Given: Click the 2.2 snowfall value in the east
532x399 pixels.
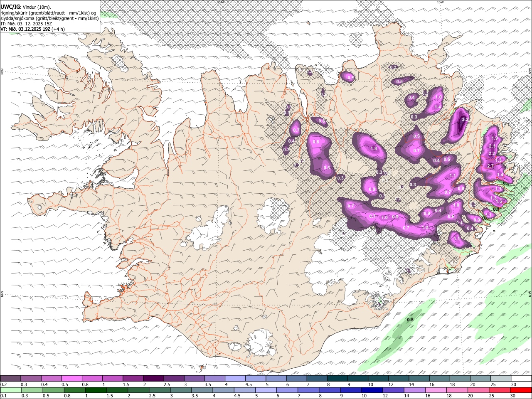Looking at the screenshot, I should tap(492, 153).
